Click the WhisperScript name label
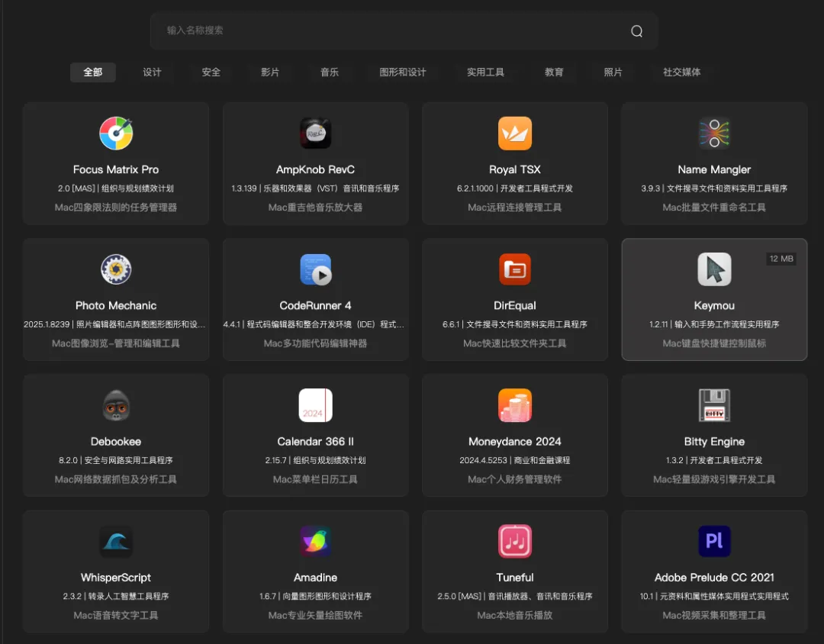Screen dimensions: 824x644 (x=116, y=578)
